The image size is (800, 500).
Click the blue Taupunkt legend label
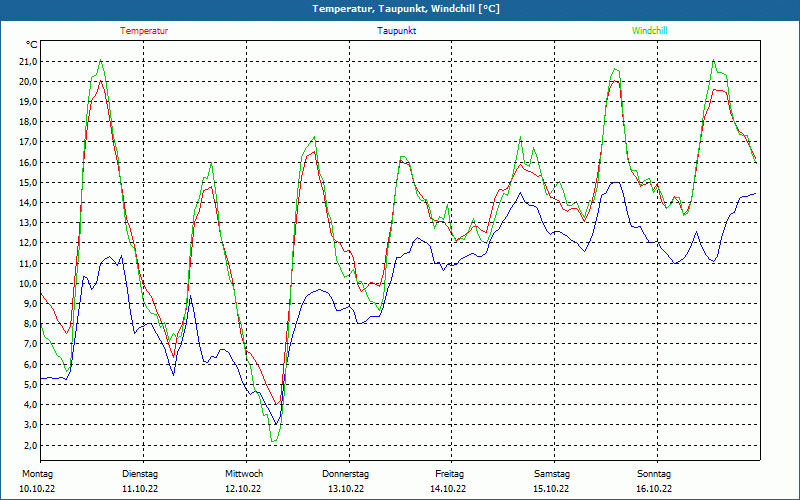point(396,31)
